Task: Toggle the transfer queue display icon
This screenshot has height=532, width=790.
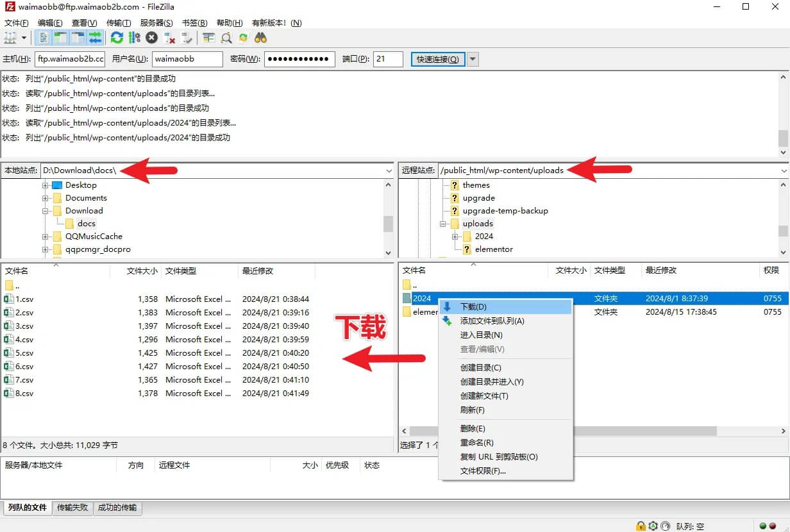Action: tap(95, 38)
